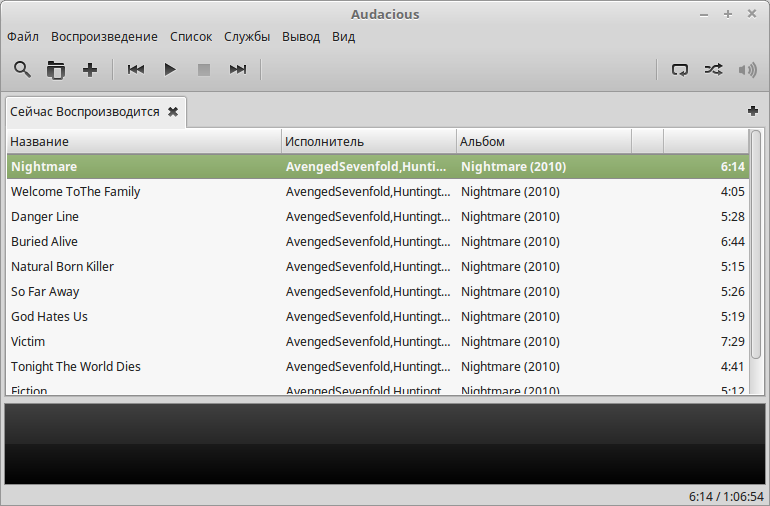Close the Audacious window
The image size is (770, 506).
click(x=752, y=14)
